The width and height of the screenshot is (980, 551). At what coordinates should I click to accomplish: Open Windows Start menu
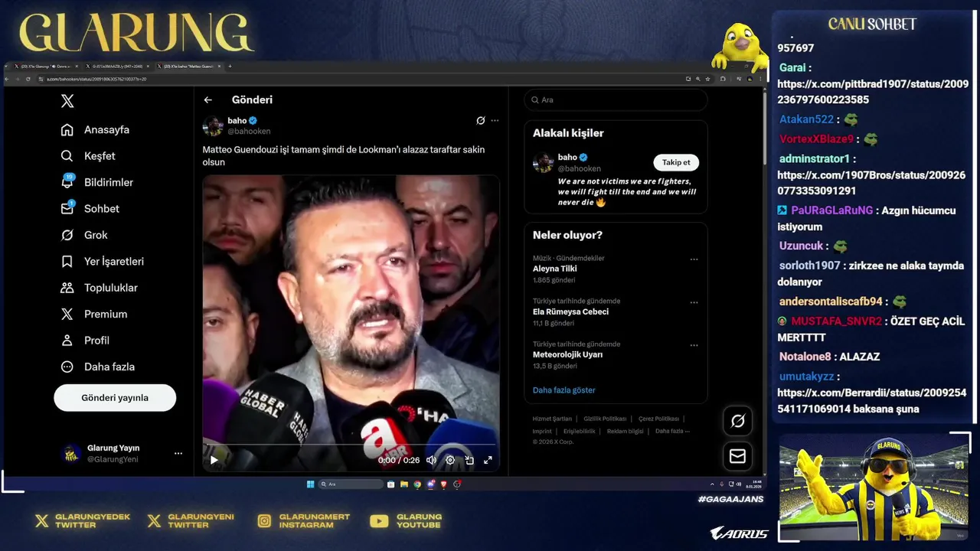pyautogui.click(x=310, y=484)
